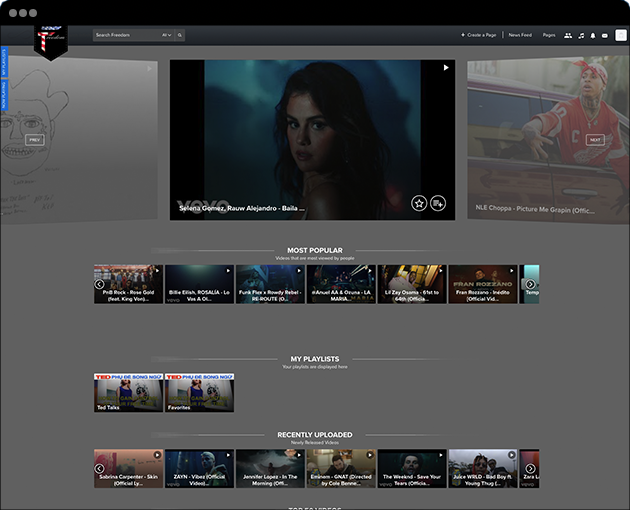Open the Pages menu item
The height and width of the screenshot is (510, 630).
coord(549,35)
